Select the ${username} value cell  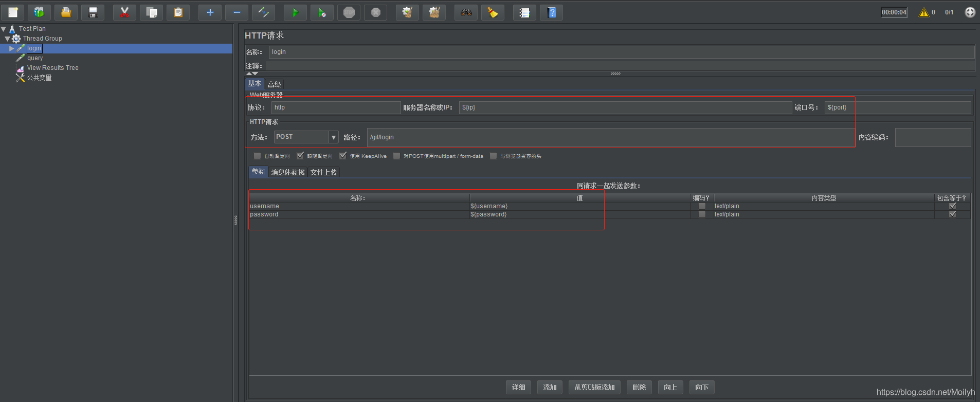click(579, 206)
